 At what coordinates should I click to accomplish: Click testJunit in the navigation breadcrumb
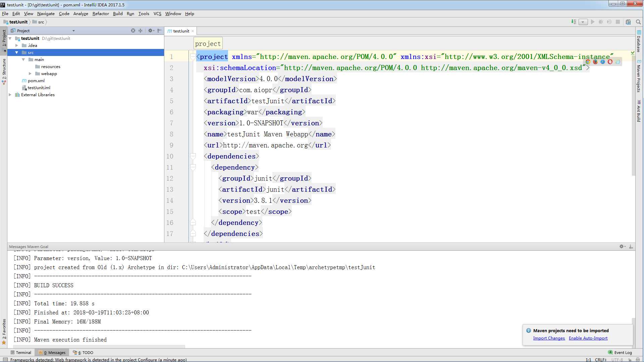tap(15, 22)
